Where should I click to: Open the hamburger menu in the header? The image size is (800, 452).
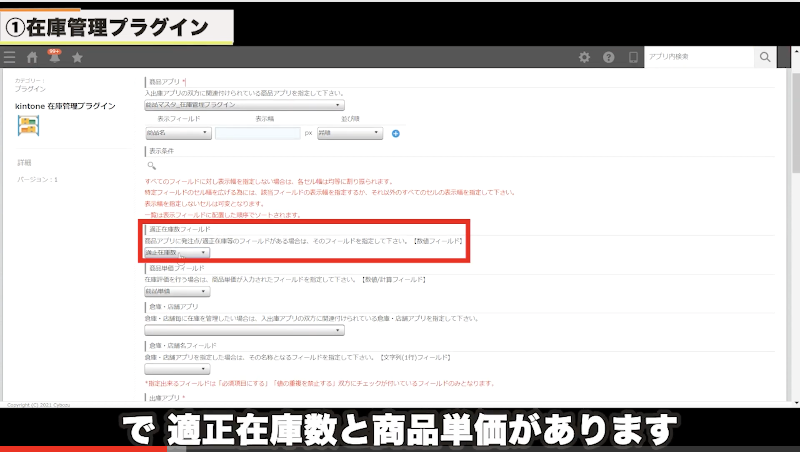click(10, 58)
